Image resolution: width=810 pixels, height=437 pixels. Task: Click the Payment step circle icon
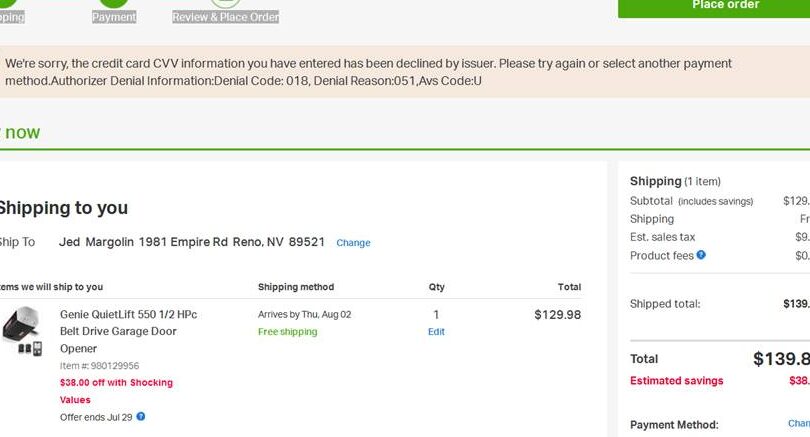[x=114, y=3]
